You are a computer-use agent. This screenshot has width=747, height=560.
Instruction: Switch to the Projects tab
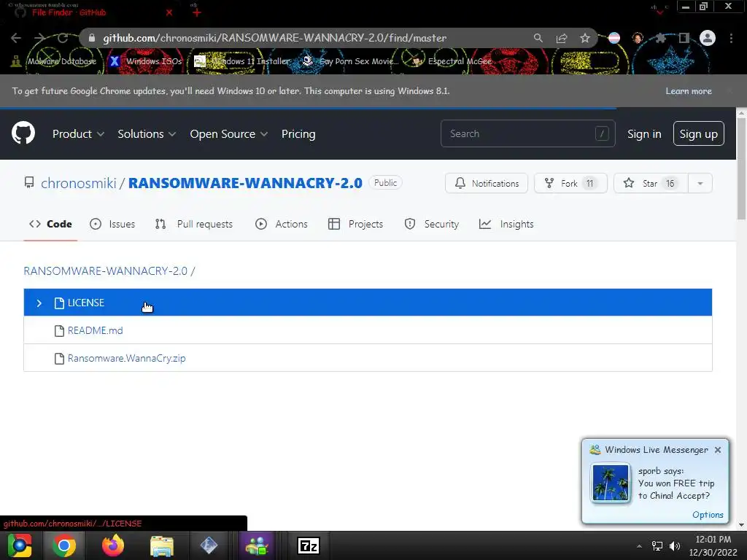tap(355, 224)
